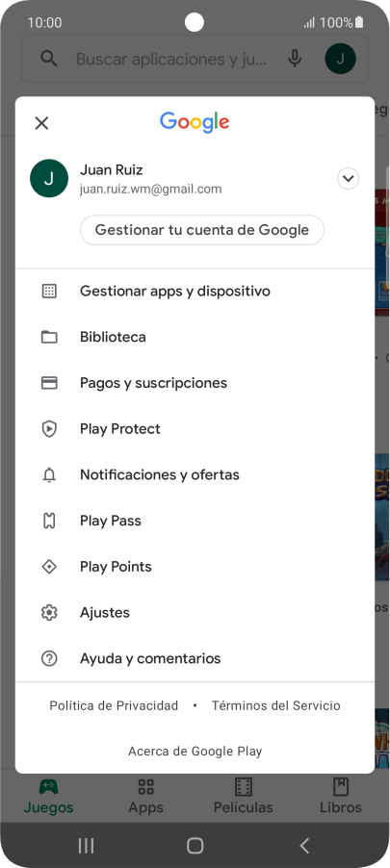Open Ajustes gear icon
This screenshot has width=390, height=868.
pos(49,613)
